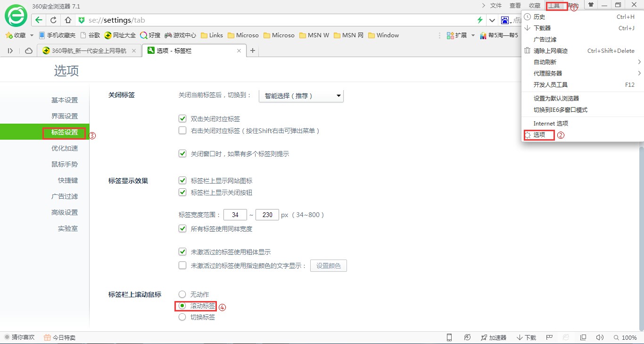Viewport: 644px width, 344px height.
Task: Open the address bar history dropdown arrow
Action: click(x=492, y=20)
